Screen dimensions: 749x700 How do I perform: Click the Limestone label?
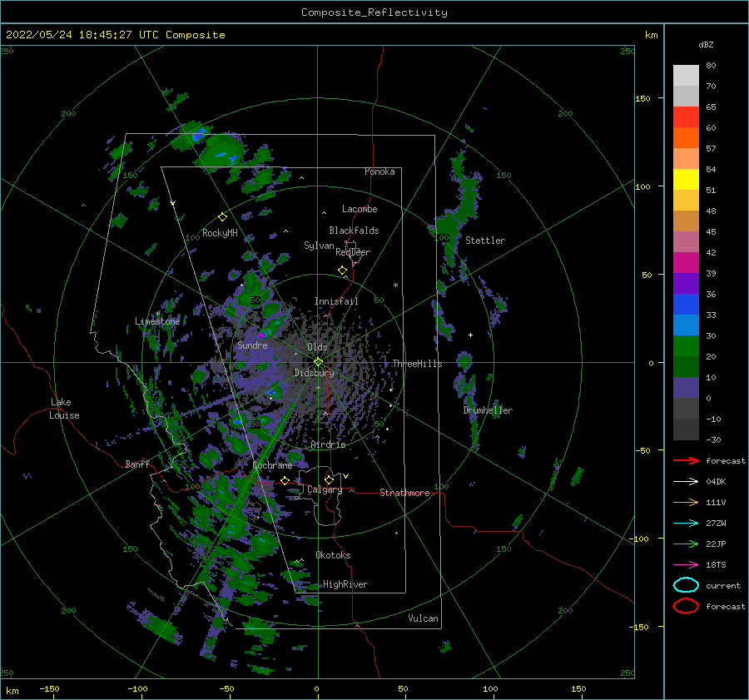point(157,321)
